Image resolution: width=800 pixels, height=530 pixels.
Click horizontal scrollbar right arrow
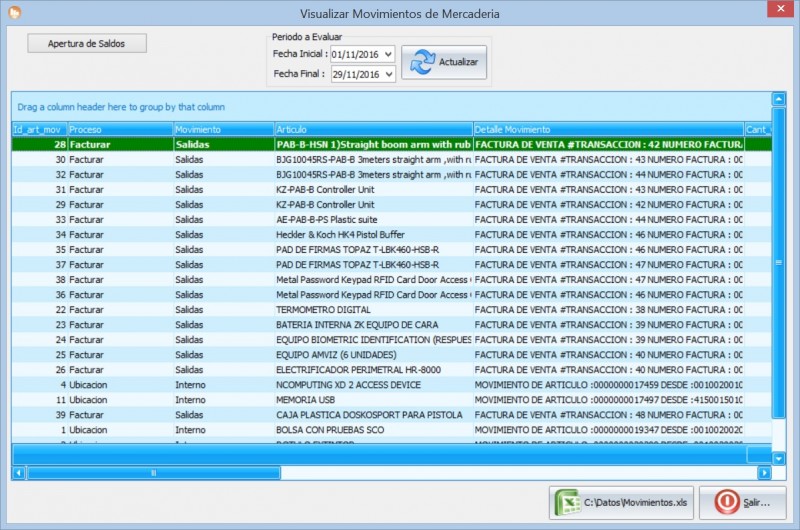coord(765,472)
